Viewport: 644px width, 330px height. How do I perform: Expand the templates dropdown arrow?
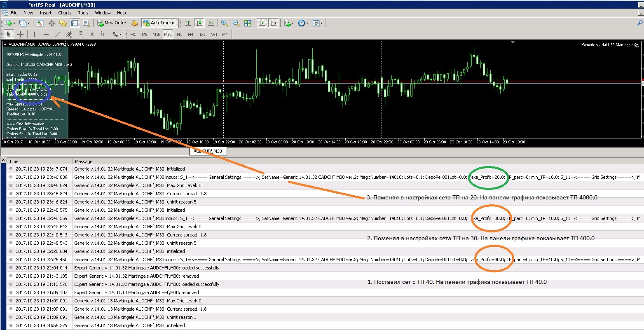tap(321, 23)
